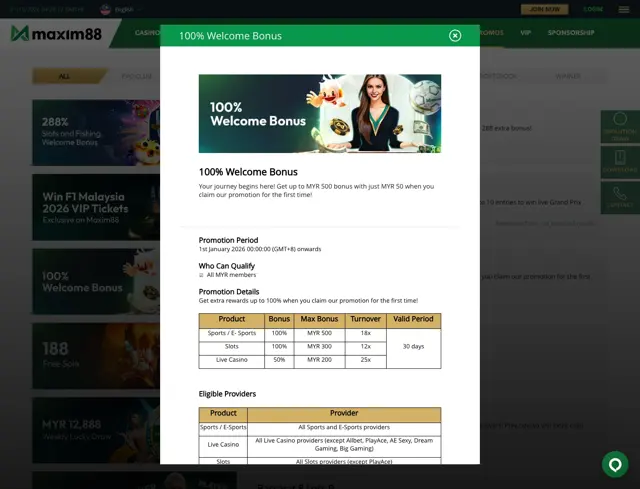Click the language flag icon
This screenshot has width=640, height=489.
tap(105, 9)
